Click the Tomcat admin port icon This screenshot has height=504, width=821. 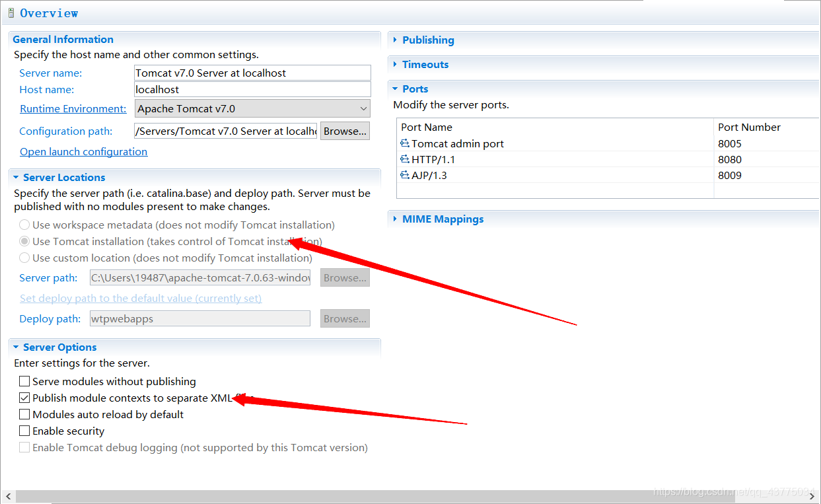405,143
